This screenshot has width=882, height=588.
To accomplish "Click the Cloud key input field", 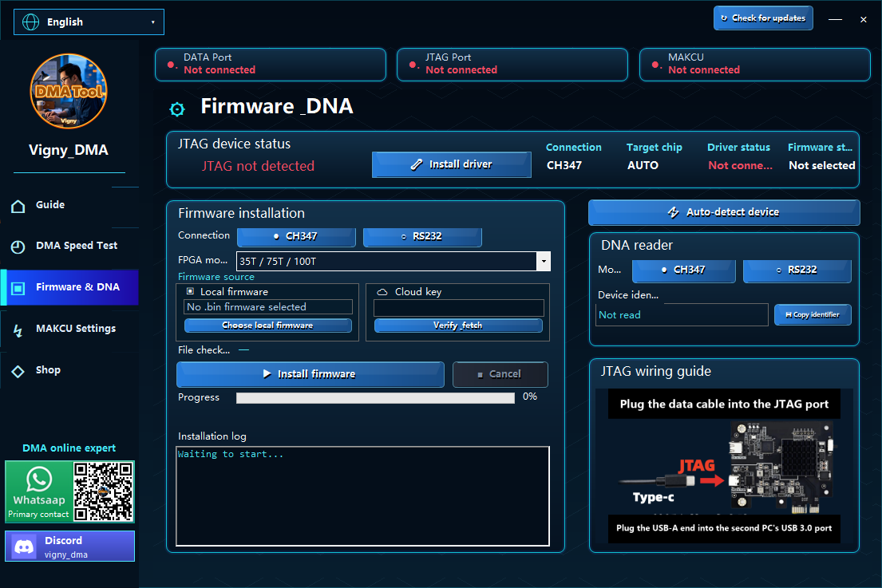I will coord(458,307).
